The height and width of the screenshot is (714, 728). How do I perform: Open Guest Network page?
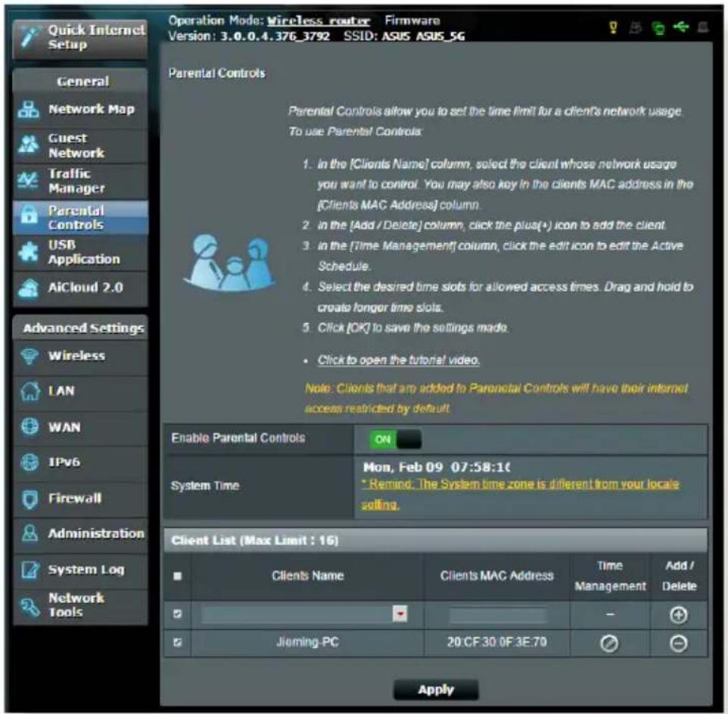[x=80, y=145]
